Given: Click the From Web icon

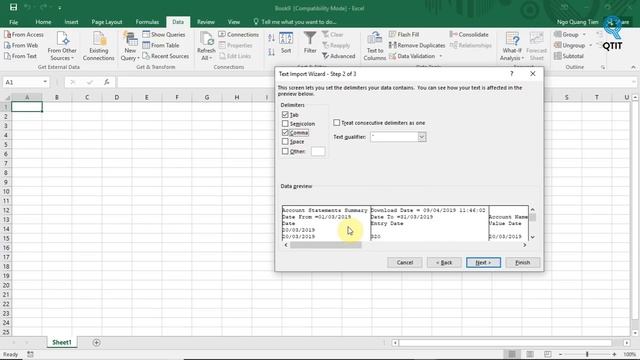Looking at the screenshot, I should (7, 45).
